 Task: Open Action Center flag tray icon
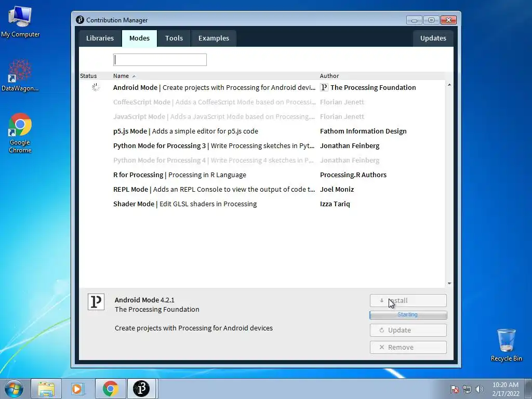[454, 389]
